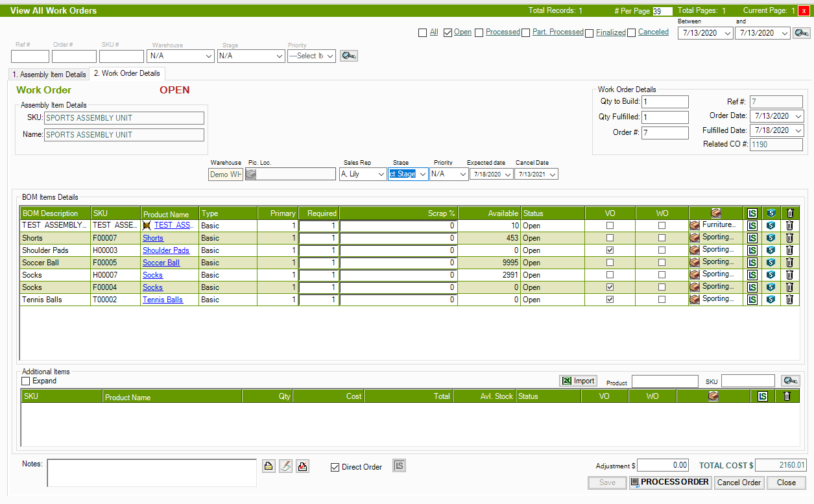This screenshot has width=814, height=504.
Task: Delete the Tennis Balls row with trash icon
Action: 789,300
